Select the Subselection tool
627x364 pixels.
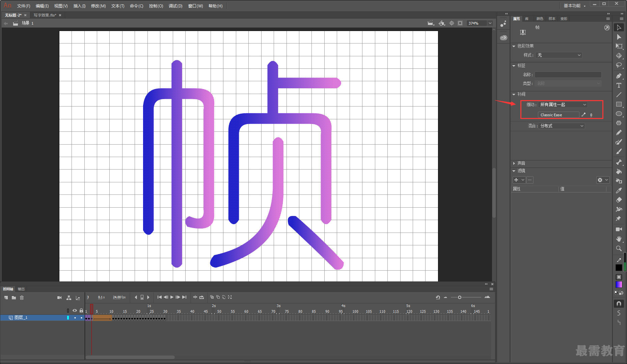[x=619, y=37]
